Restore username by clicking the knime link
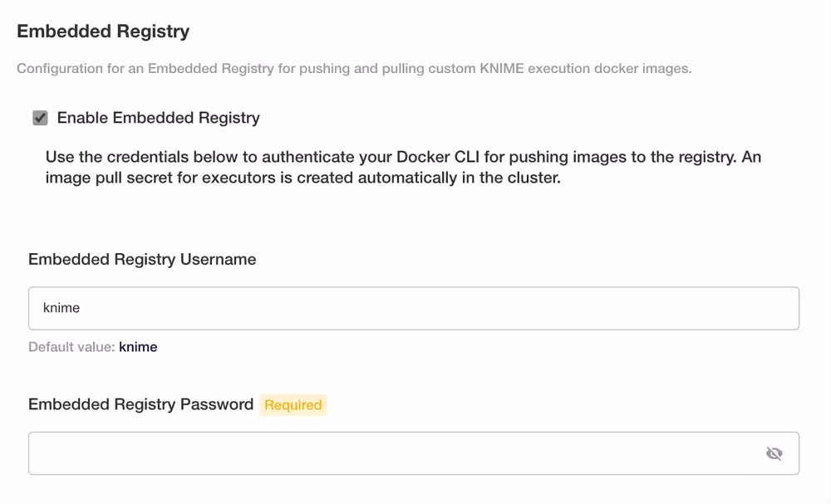831x504 pixels. 138,347
